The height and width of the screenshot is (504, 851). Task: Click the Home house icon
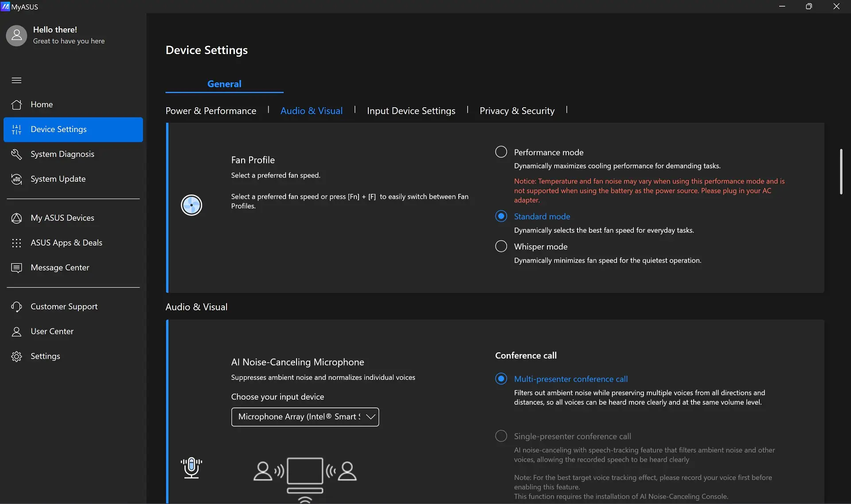click(16, 105)
